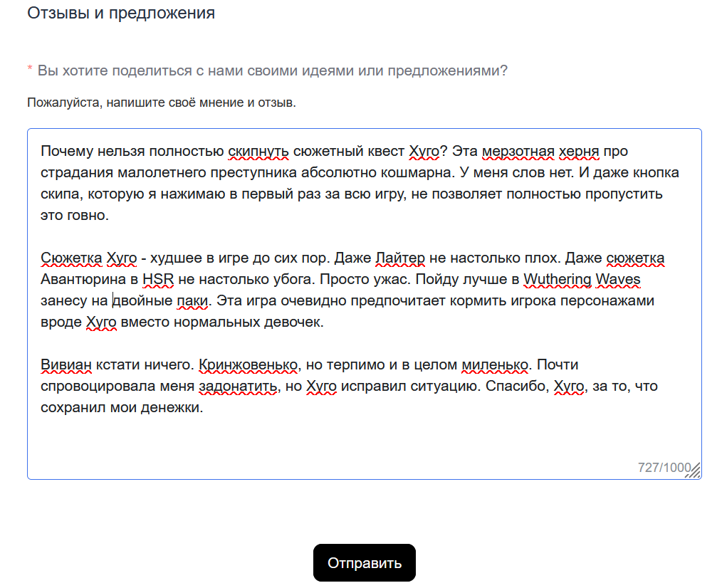Click the hint text Пожалуйста, напишите своё мнение

(161, 103)
